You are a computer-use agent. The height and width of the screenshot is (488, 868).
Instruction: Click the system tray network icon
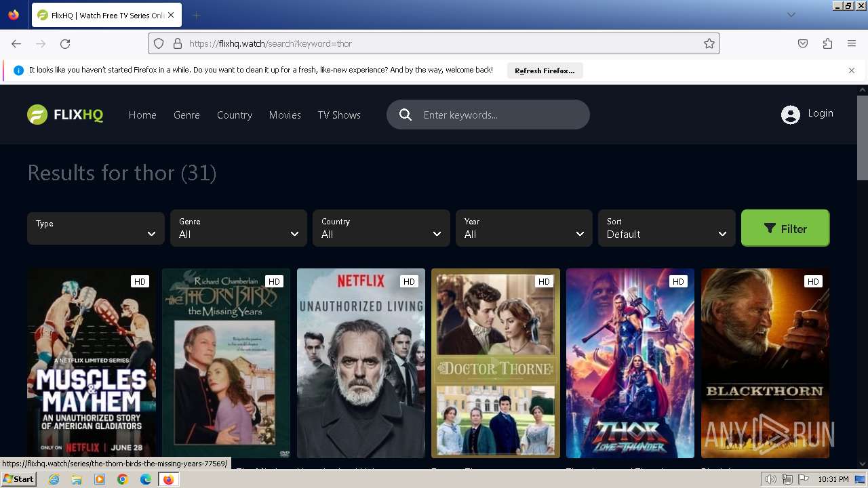[x=787, y=479]
